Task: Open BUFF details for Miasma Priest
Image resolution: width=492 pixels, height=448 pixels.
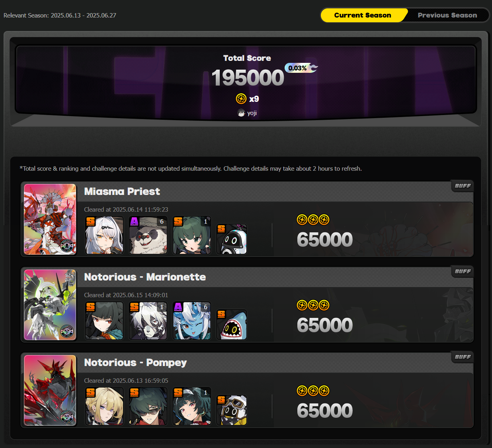Action: (463, 186)
